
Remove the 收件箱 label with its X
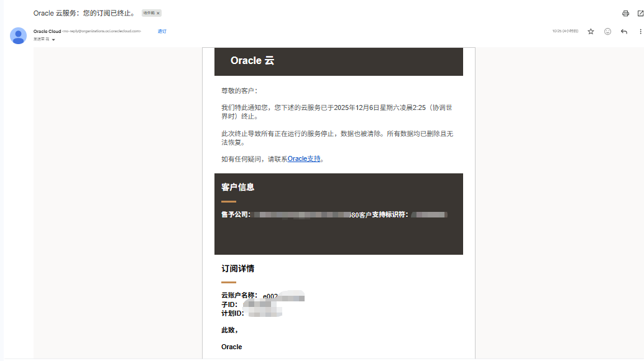coord(158,13)
